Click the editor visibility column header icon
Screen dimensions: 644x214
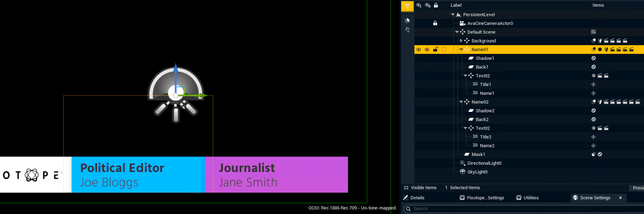[419, 5]
